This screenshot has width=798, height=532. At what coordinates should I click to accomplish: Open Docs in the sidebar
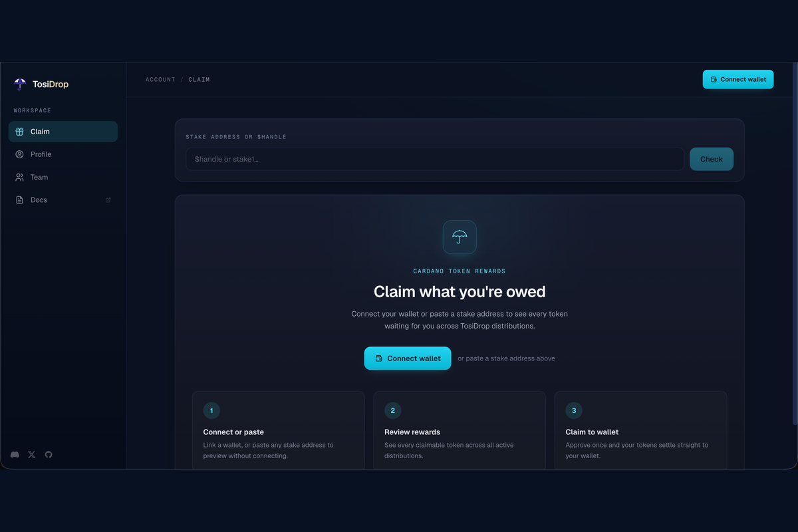click(63, 199)
